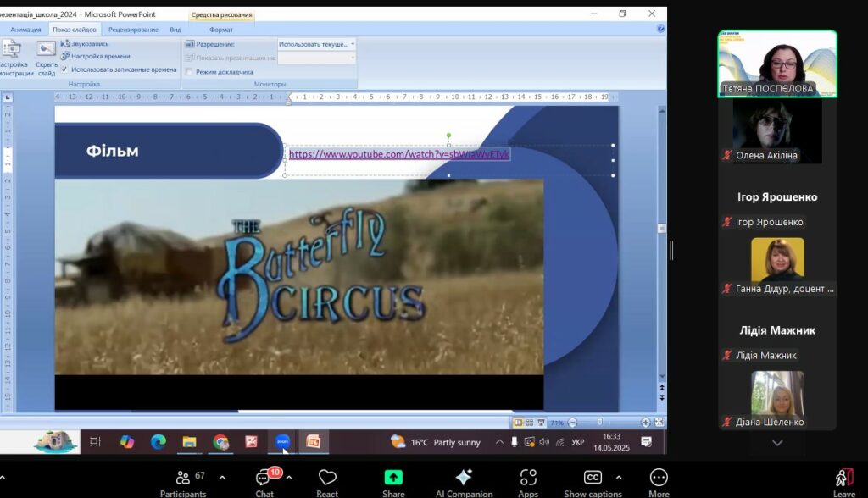Open Copilot from the taskbar
This screenshot has width=868, height=498.
(x=127, y=441)
